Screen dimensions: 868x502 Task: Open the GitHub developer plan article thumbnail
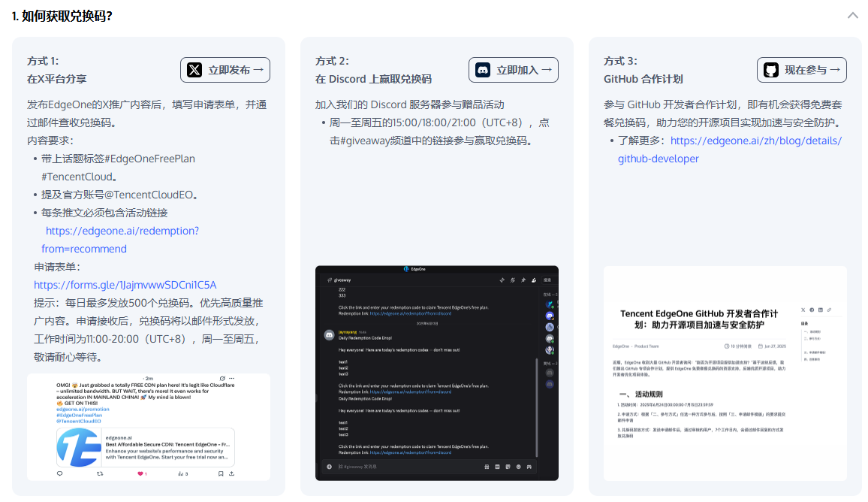(725, 373)
